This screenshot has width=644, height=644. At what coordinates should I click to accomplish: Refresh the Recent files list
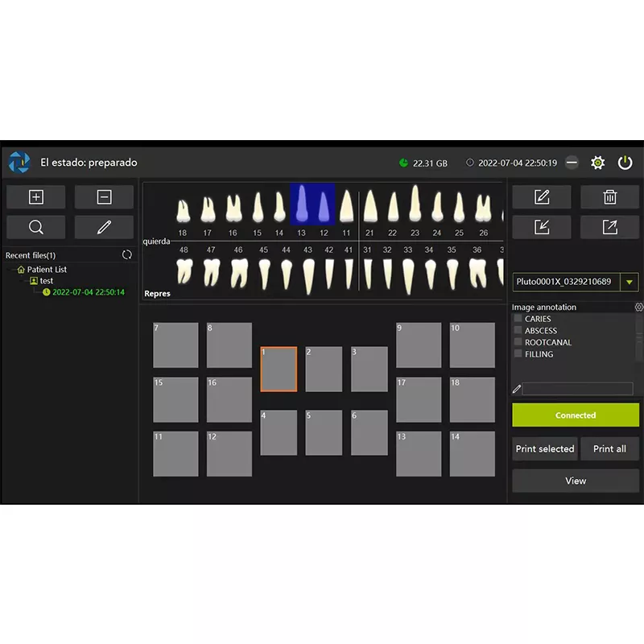point(127,254)
